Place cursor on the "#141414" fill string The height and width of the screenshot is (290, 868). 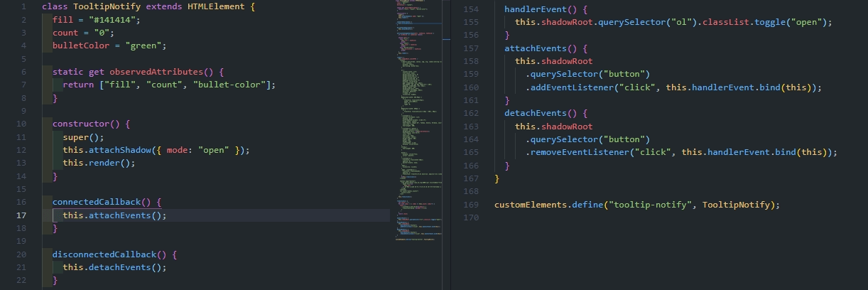(x=113, y=20)
